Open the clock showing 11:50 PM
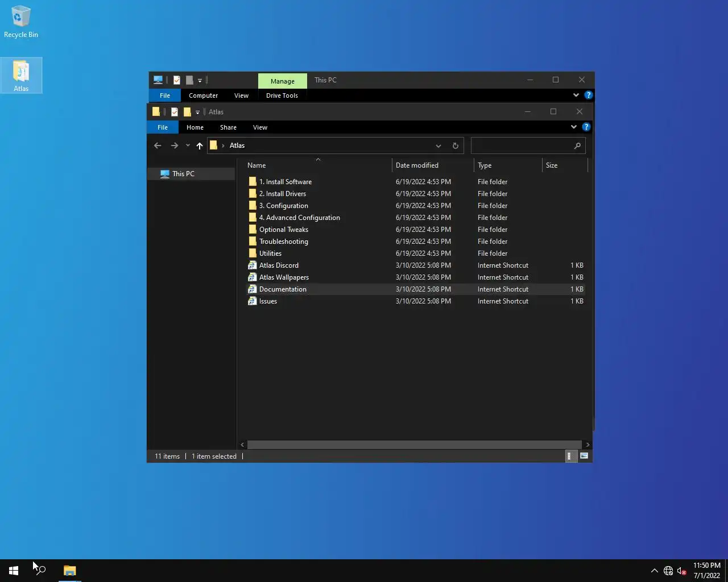Image resolution: width=728 pixels, height=582 pixels. click(706, 570)
